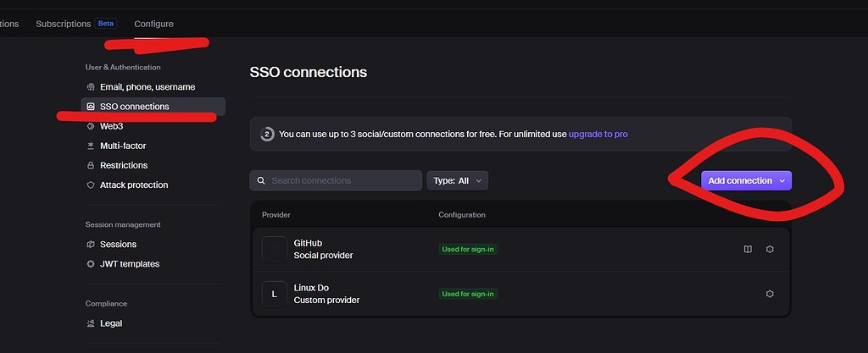This screenshot has height=353, width=868.
Task: Open the Attack protection sidebar item
Action: 134,185
